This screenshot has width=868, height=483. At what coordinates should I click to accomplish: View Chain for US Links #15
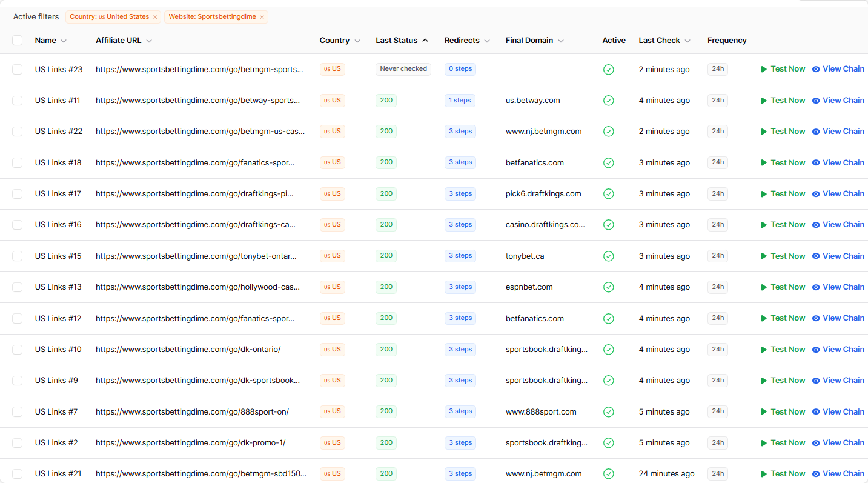pos(838,256)
